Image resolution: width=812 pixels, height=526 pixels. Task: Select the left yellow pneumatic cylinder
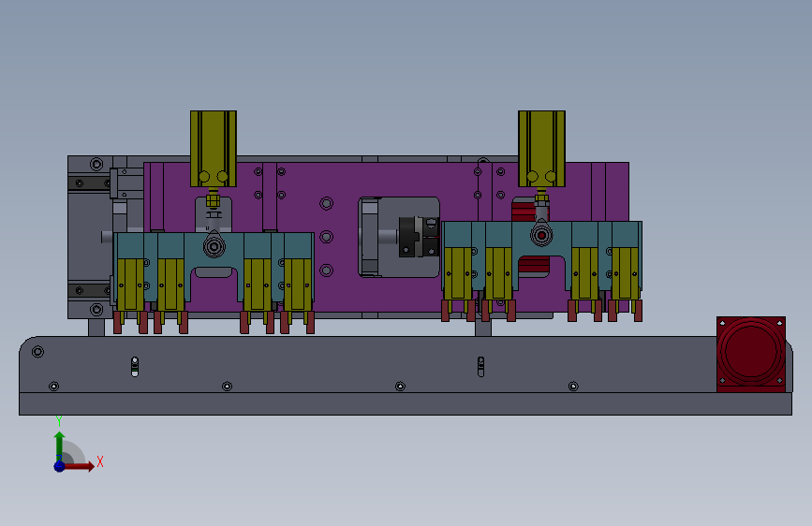coord(214,149)
